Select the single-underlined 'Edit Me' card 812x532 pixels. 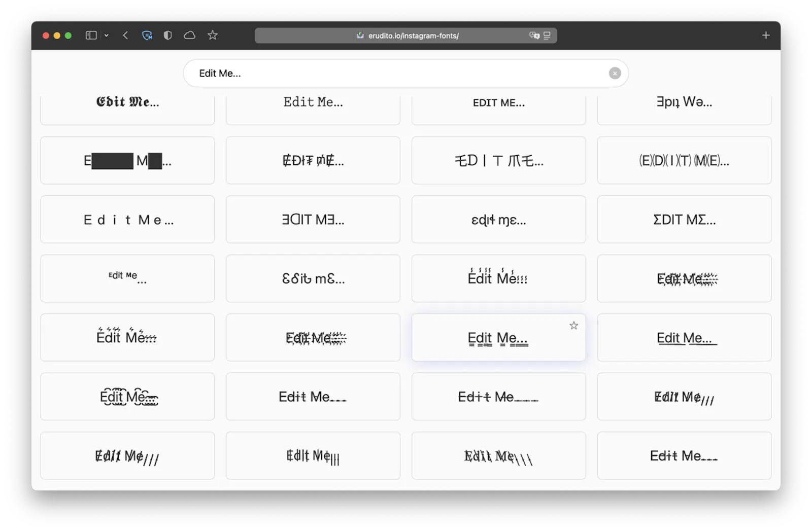click(x=685, y=337)
